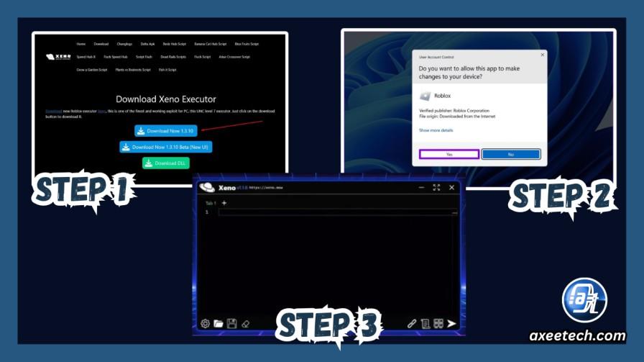Click the inline Download link in paragraph

coord(53,111)
